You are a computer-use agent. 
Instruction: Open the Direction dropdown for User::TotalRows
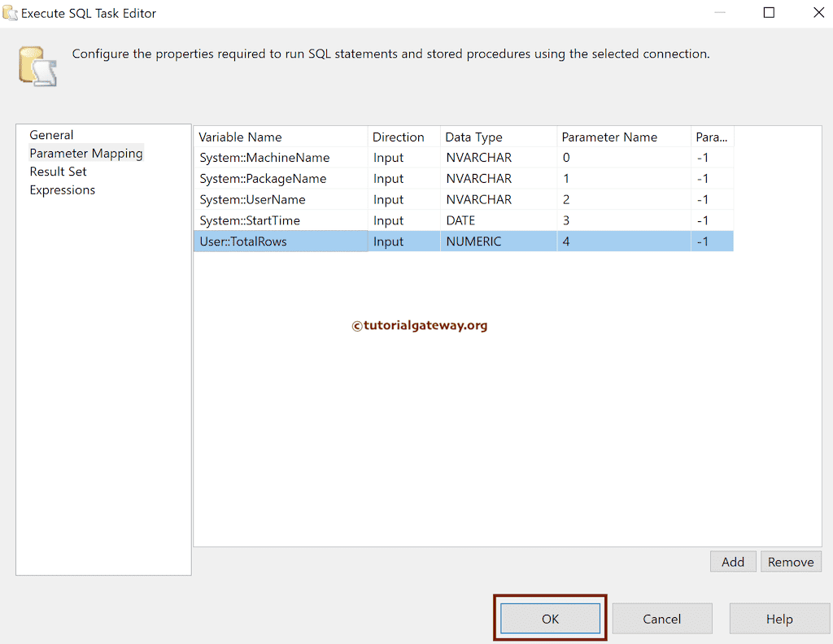point(403,241)
